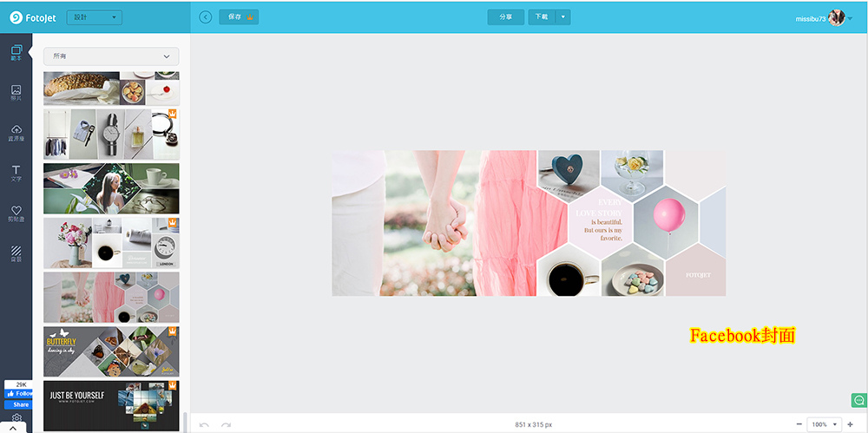The height and width of the screenshot is (433, 868).
Task: Click the settings gear in sidebar
Action: [x=16, y=417]
